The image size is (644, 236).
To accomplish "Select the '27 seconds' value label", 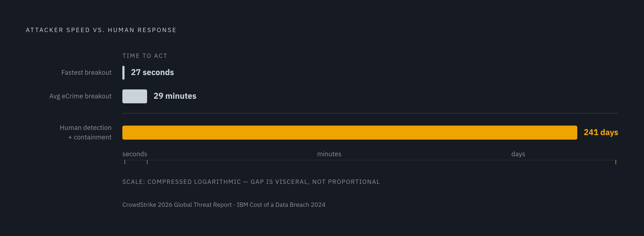I will [x=152, y=72].
